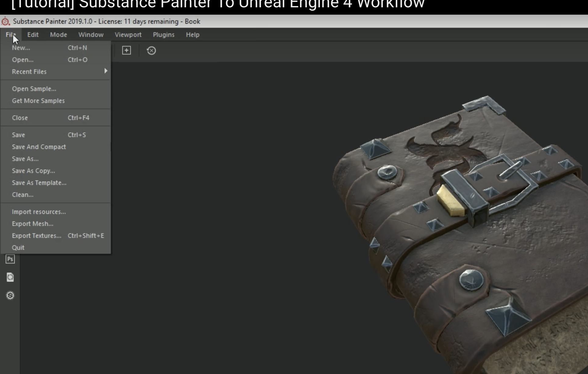Click the Substance Painter logo in title bar
Screen dimensions: 588x374
[5, 22]
